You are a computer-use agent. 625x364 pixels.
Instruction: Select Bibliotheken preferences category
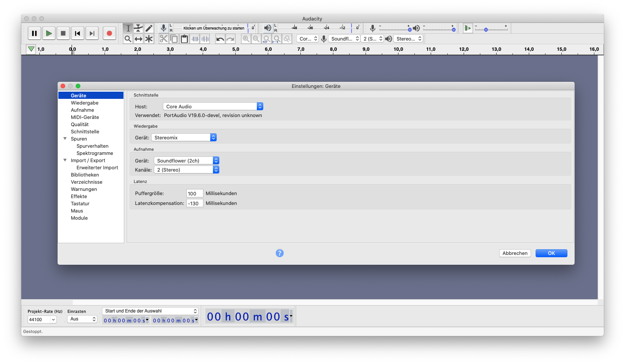tap(85, 175)
